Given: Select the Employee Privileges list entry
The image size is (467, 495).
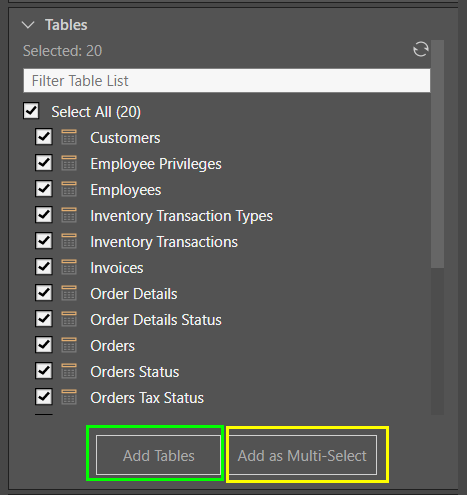Looking at the screenshot, I should click(x=156, y=164).
